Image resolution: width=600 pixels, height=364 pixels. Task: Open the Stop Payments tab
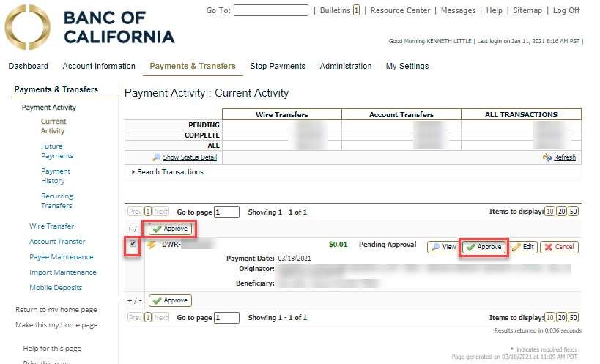click(278, 66)
